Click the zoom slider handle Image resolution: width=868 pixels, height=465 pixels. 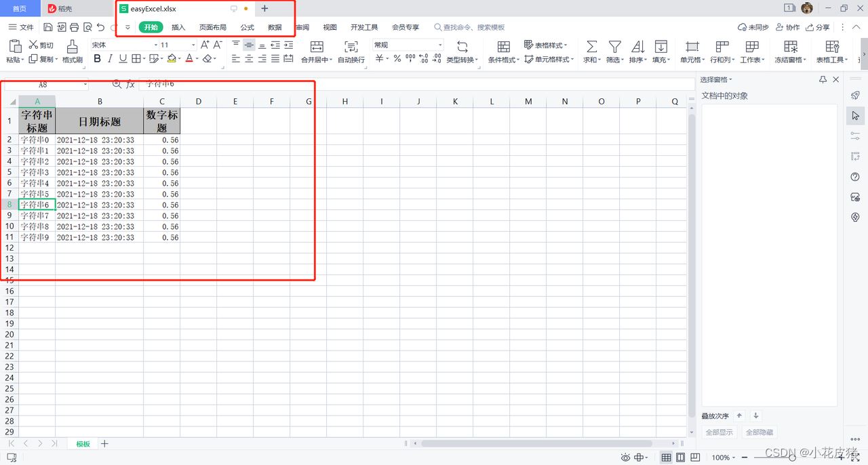tap(792, 458)
